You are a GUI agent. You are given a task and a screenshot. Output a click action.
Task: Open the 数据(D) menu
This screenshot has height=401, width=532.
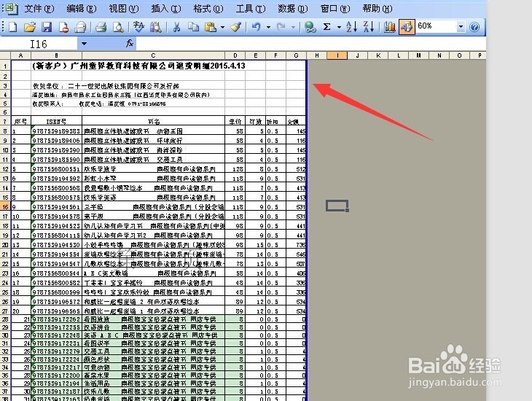[x=293, y=9]
